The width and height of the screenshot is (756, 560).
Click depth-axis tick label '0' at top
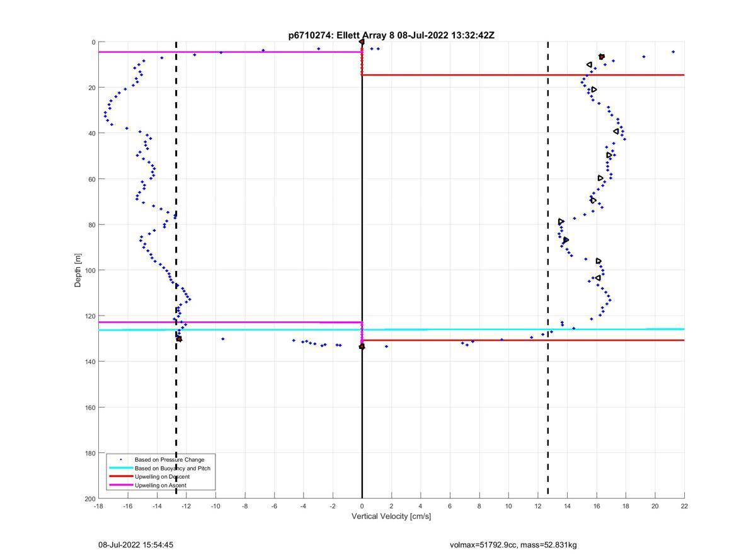pos(93,42)
